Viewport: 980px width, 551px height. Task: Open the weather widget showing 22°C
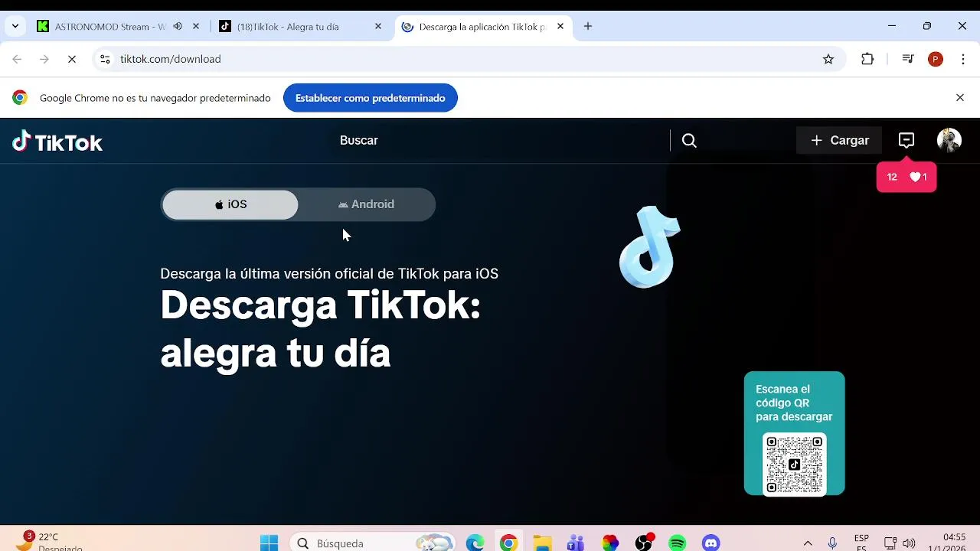click(x=47, y=542)
